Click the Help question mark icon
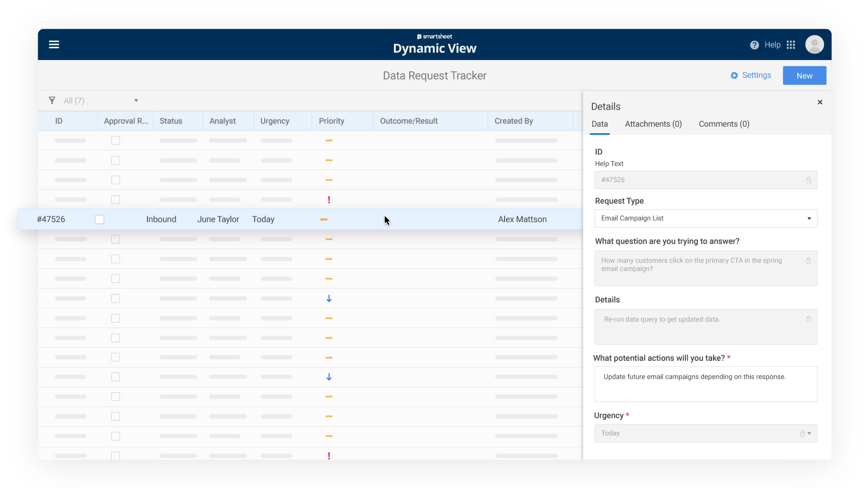Image resolution: width=868 pixels, height=488 pixels. (754, 44)
